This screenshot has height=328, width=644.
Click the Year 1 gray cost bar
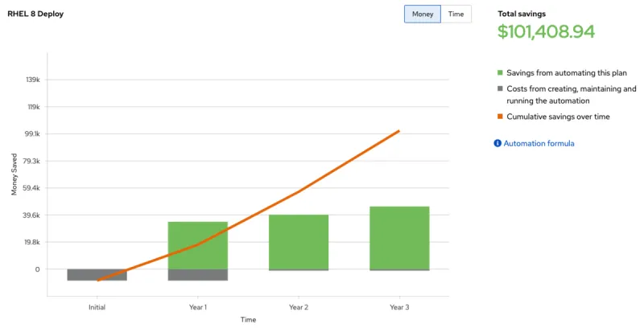[198, 275]
